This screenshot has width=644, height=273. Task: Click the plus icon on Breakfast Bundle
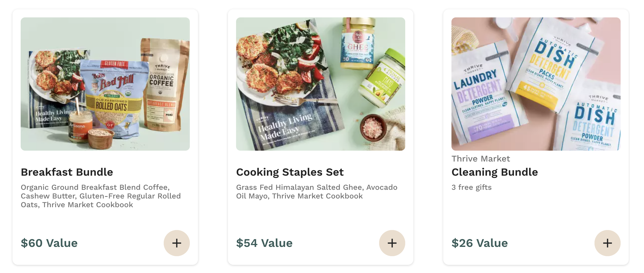pos(177,243)
